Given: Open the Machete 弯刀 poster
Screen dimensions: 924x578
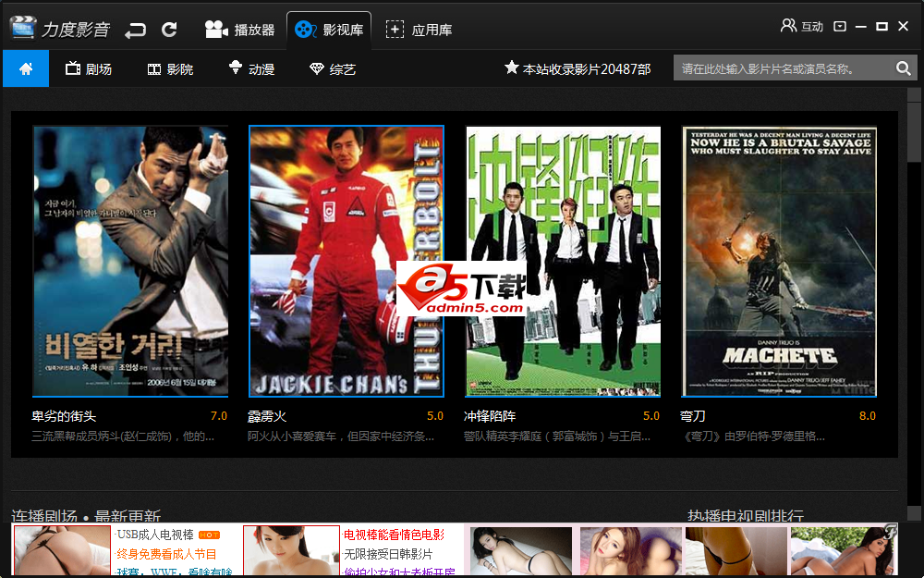Looking at the screenshot, I should click(779, 261).
